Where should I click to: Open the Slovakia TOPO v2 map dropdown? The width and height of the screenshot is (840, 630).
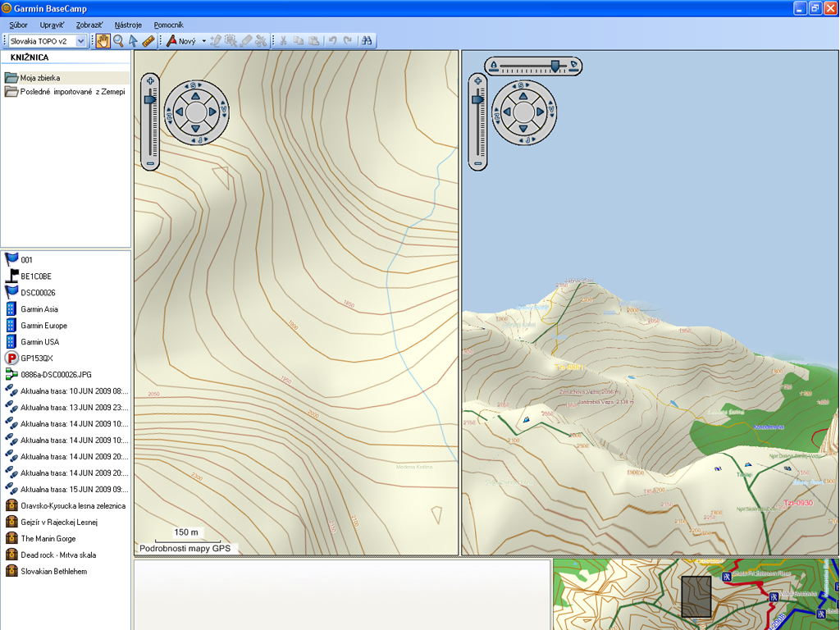click(80, 41)
